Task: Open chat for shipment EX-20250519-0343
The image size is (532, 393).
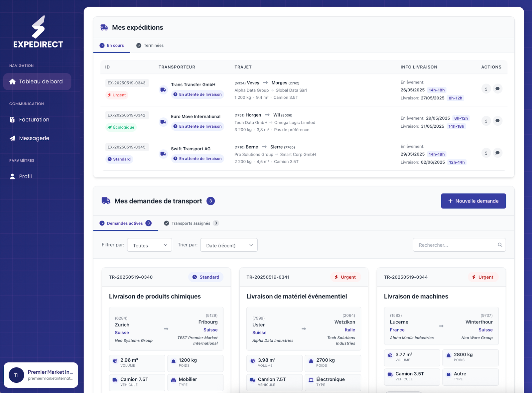Action: pyautogui.click(x=497, y=89)
